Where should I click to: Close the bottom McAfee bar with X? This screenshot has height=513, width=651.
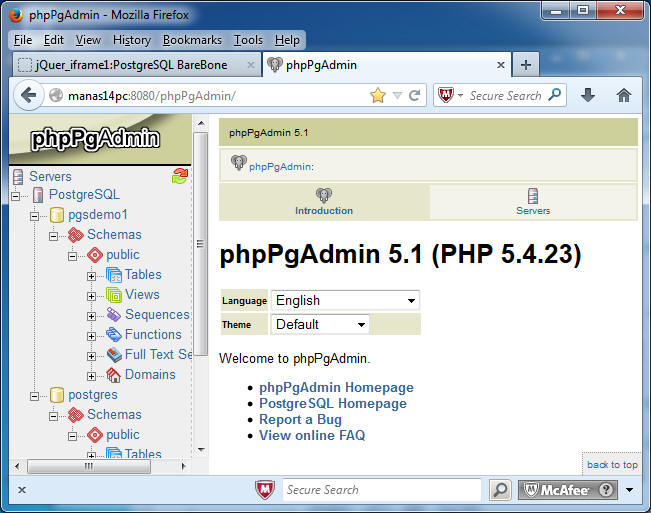[x=22, y=490]
